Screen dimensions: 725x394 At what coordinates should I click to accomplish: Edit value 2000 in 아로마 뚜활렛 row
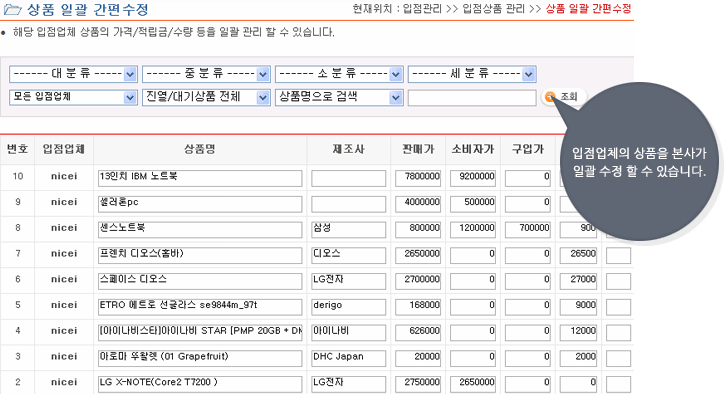578,358
